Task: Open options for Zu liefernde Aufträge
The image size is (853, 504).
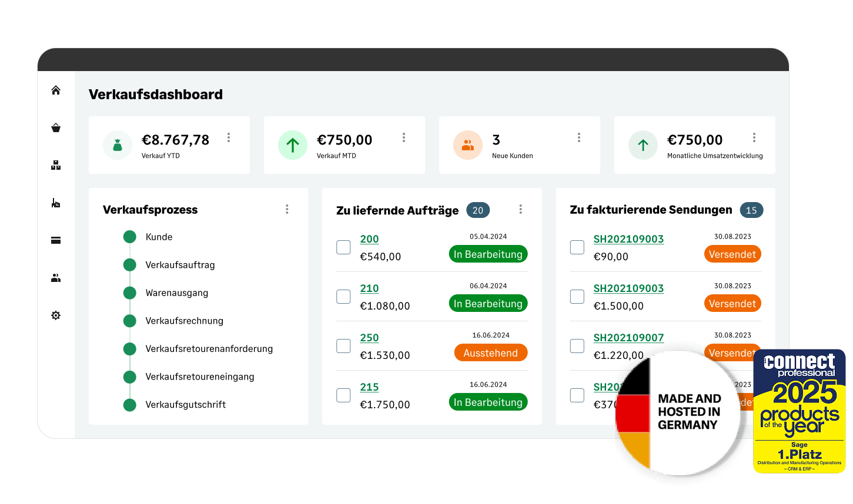Action: [x=520, y=209]
